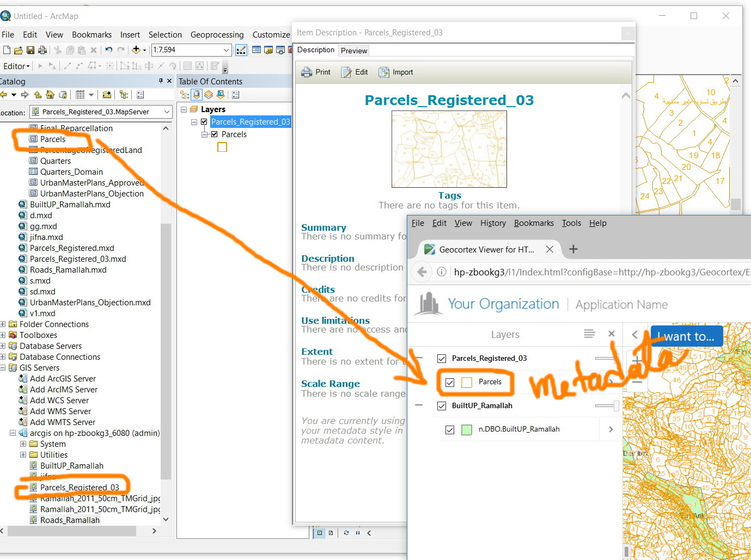The width and height of the screenshot is (751, 560).
Task: Click the Parcels symbol swatch in TOC
Action: tap(222, 147)
